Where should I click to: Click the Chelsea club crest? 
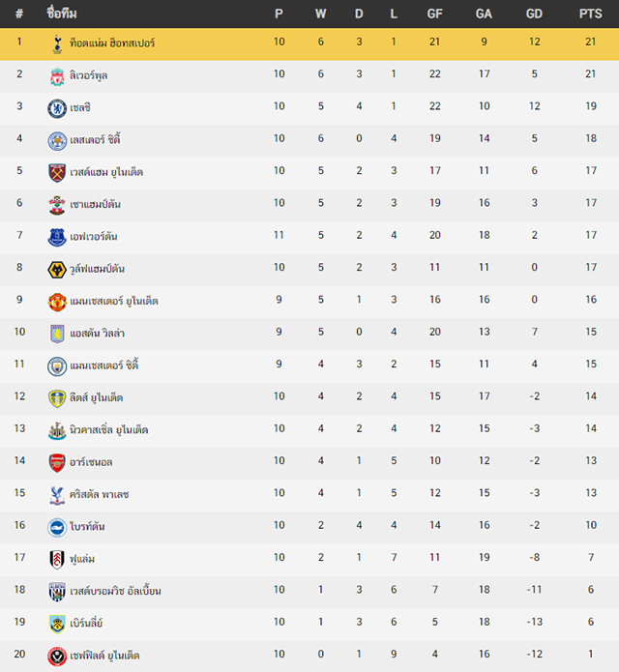coord(57,108)
